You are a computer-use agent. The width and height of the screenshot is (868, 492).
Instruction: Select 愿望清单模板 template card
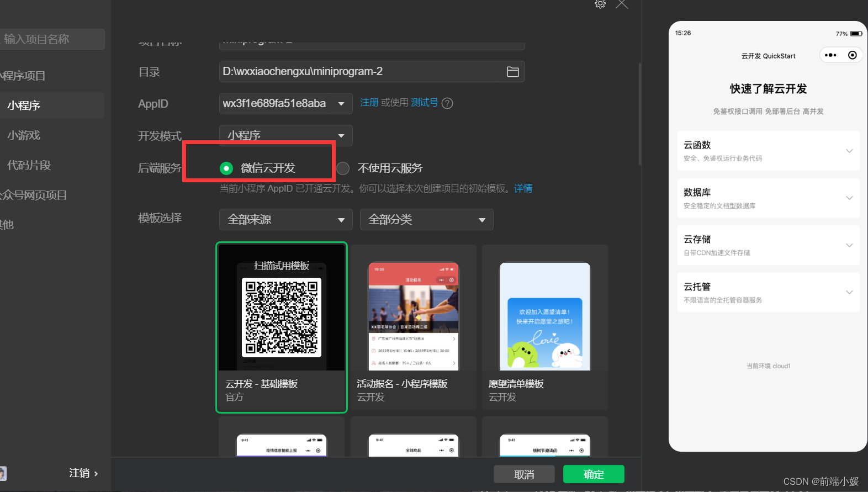pos(545,327)
